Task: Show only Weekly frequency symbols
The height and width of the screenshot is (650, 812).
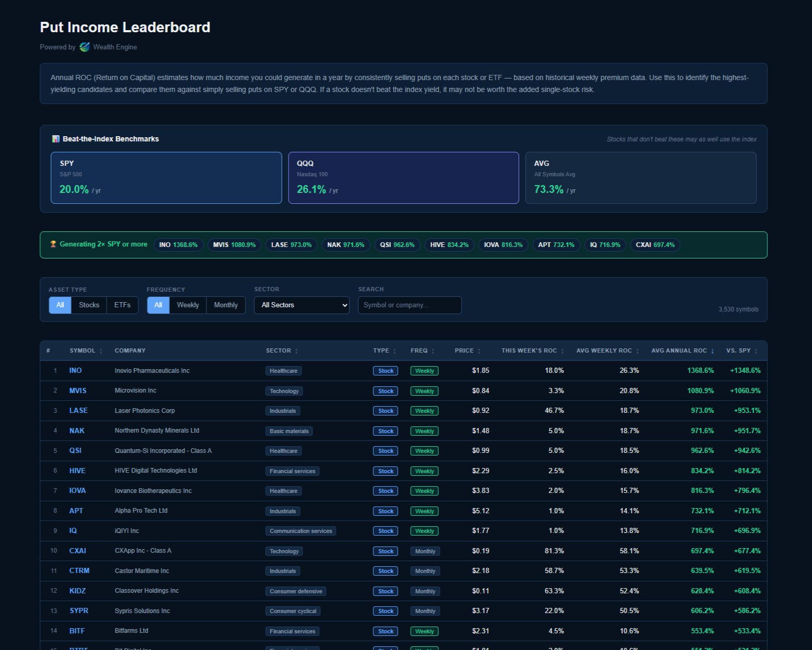Action: [188, 305]
